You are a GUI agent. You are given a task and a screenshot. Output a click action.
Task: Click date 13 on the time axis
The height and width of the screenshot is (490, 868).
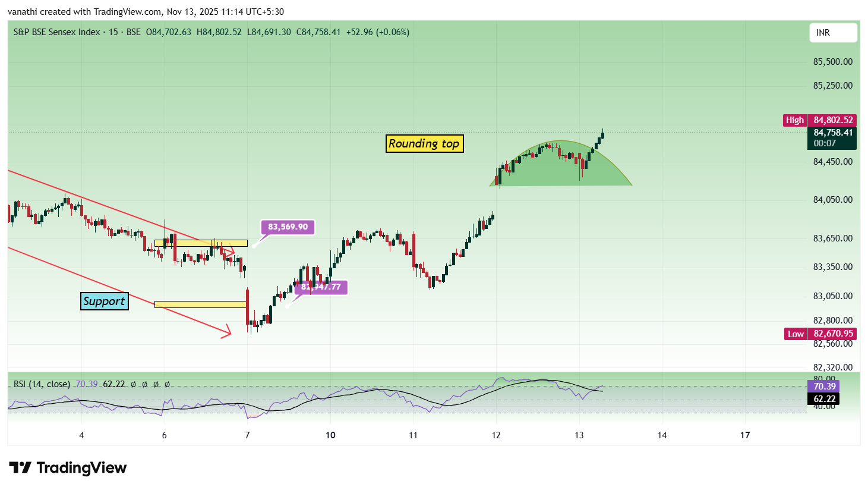coord(579,435)
